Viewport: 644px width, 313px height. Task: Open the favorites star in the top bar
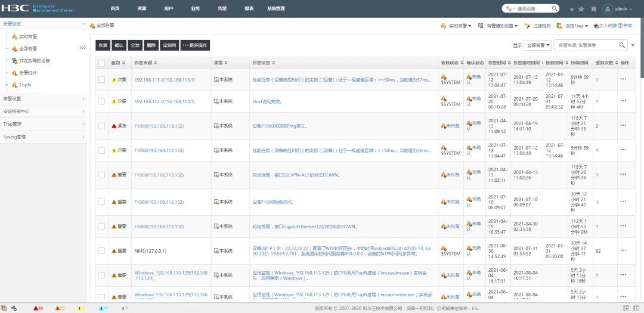pos(581,8)
